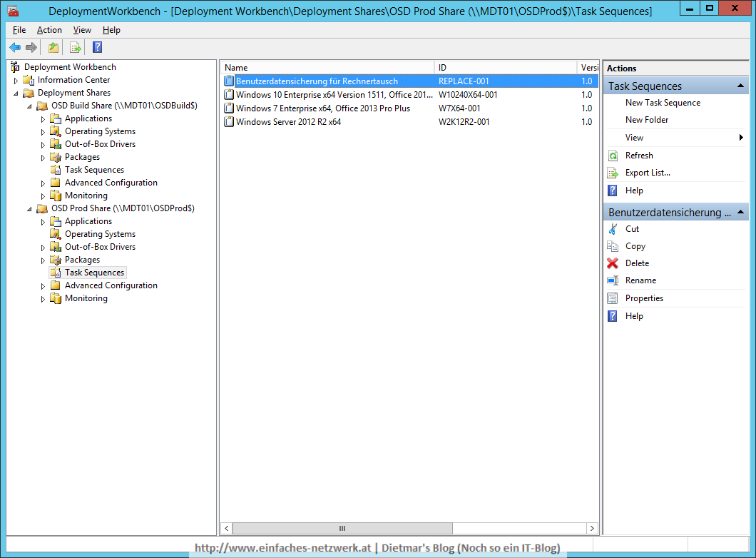Viewport: 756px width, 558px height.
Task: Click the Export List icon in Actions pane
Action: [x=613, y=173]
